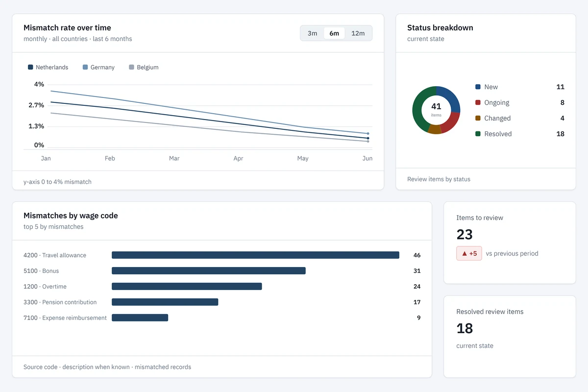Click the Netherlands legend swatch
The width and height of the screenshot is (588, 392).
click(x=30, y=67)
